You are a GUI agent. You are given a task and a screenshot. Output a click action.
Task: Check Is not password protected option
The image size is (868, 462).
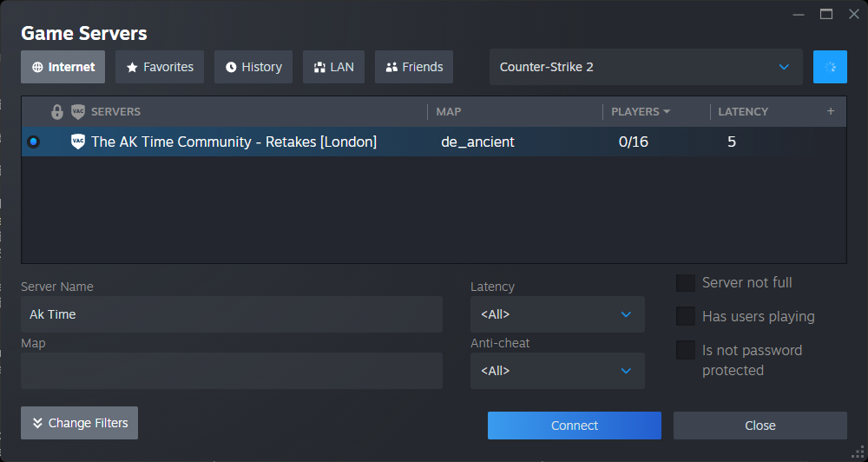(x=686, y=350)
